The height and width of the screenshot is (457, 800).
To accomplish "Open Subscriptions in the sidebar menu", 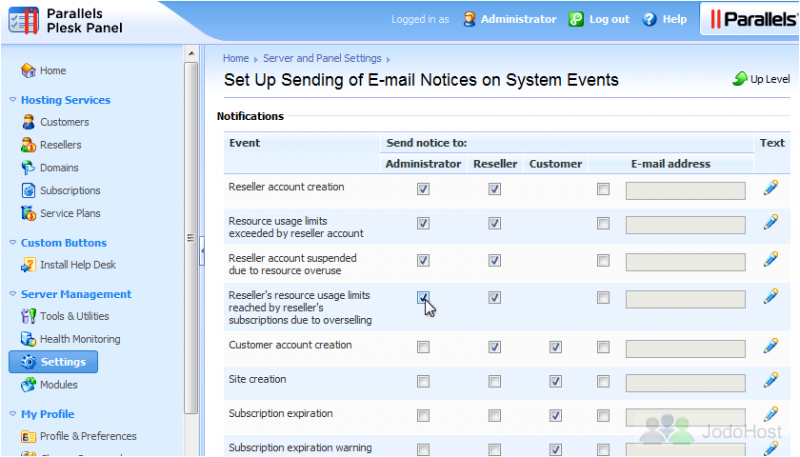I will (x=70, y=191).
